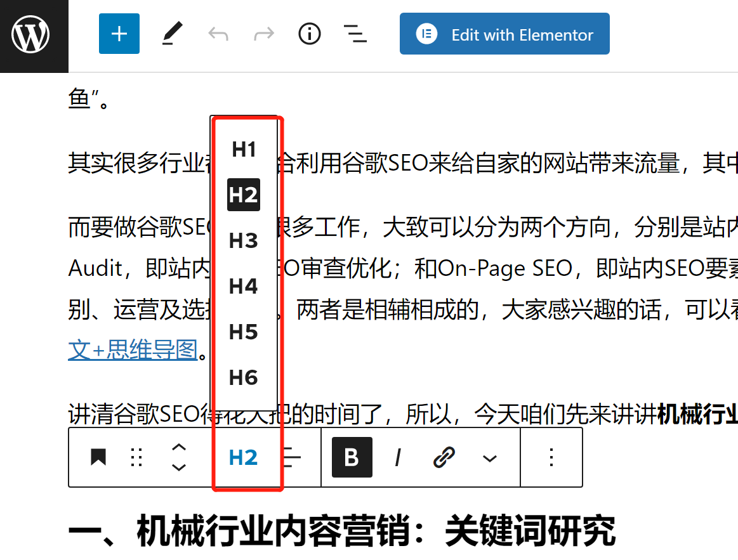This screenshot has width=738, height=560.
Task: Choose H1 heading level
Action: 244,150
